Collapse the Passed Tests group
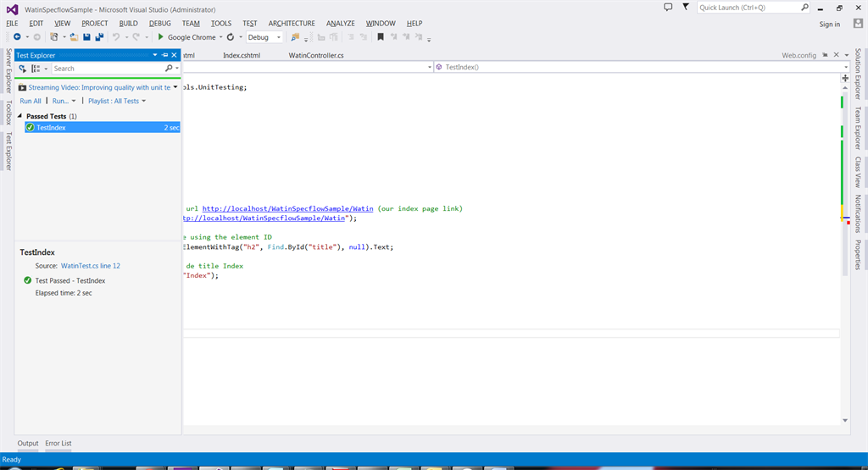868x470 pixels. coord(21,116)
